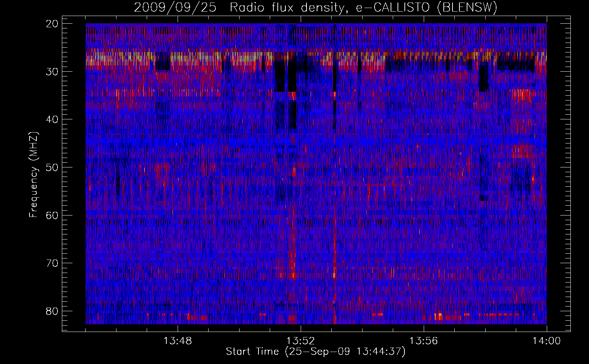Click the 60 frequency tick label
The image size is (589, 364).
tap(52, 215)
